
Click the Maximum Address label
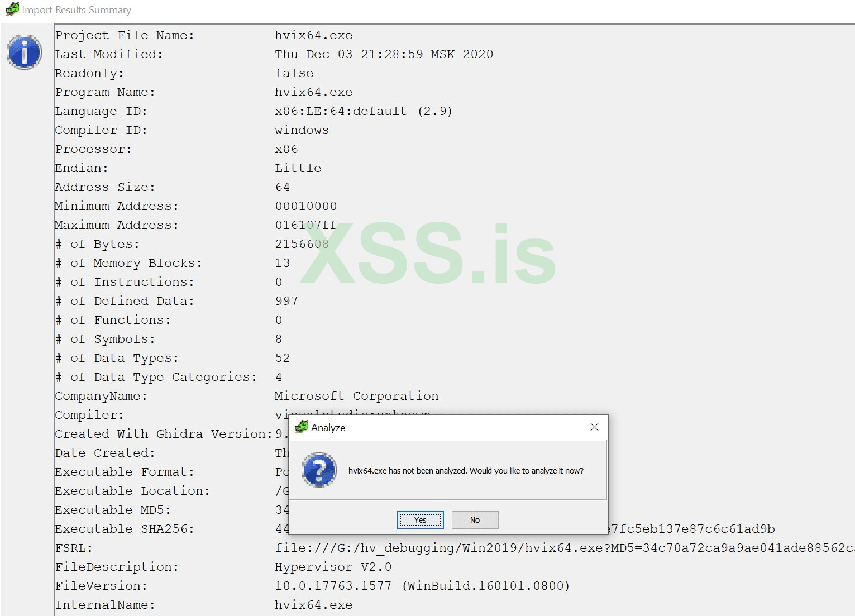[117, 225]
